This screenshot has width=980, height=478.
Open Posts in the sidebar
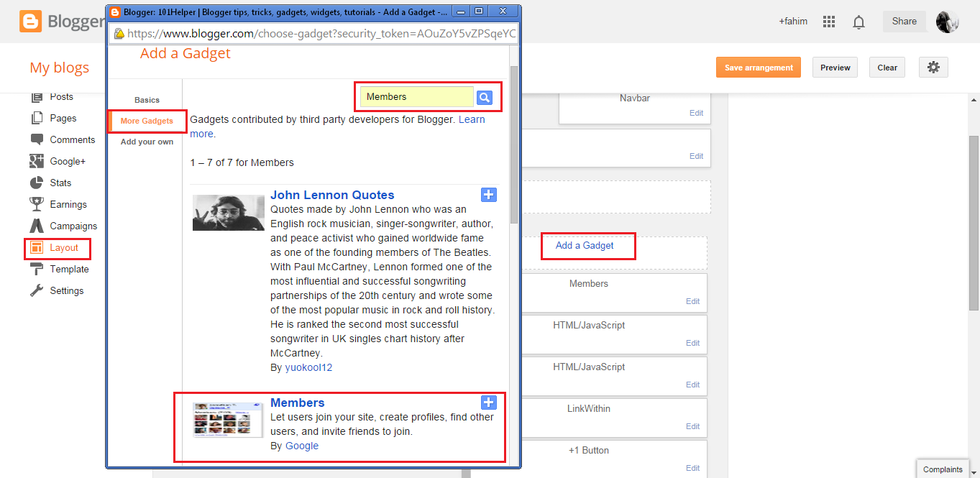coord(61,97)
